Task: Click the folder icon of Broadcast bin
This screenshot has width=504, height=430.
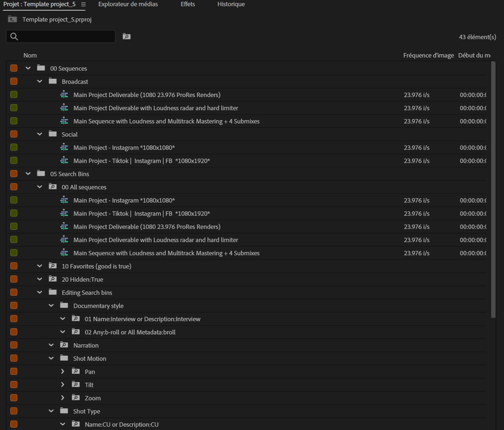Action: pyautogui.click(x=53, y=81)
